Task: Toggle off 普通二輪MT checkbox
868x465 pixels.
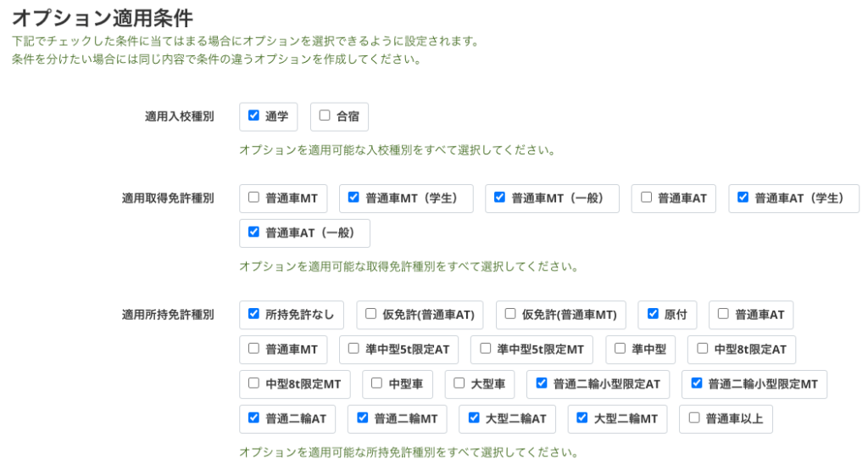Action: 362,417
